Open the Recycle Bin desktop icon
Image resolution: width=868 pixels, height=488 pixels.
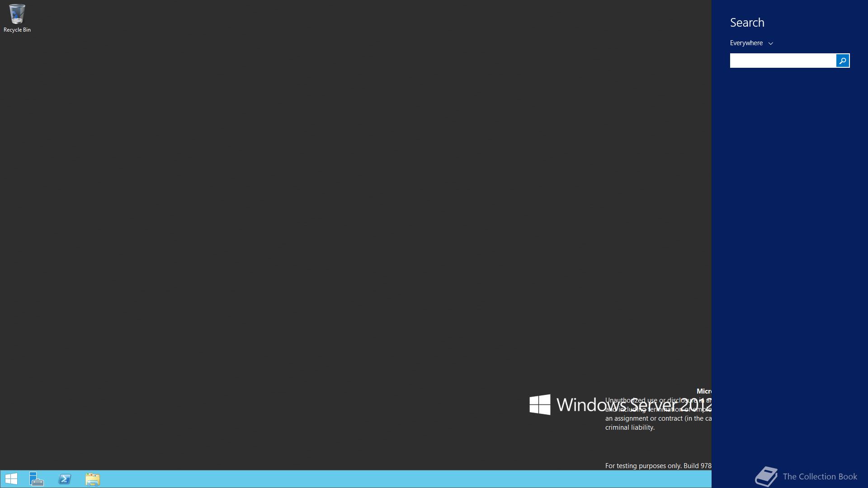click(x=17, y=18)
